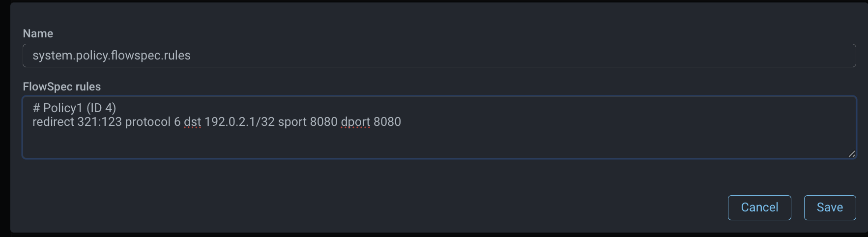Click the "FlowSpec rules" label
The image size is (868, 237).
62,87
